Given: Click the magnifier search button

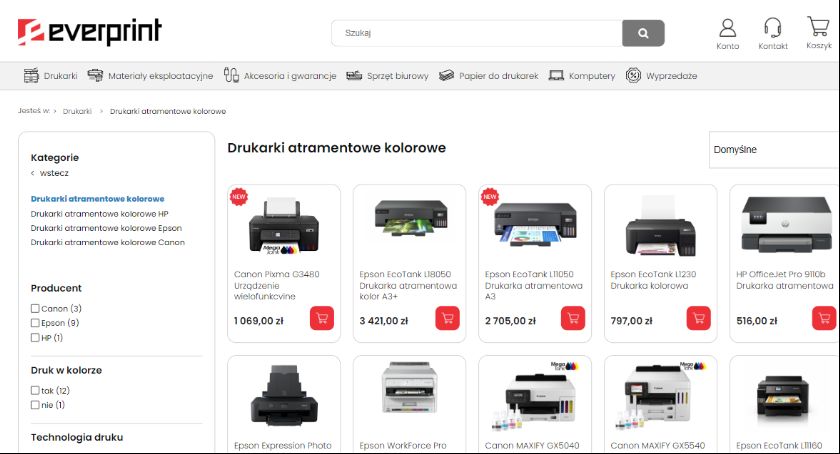Looking at the screenshot, I should pos(643,33).
